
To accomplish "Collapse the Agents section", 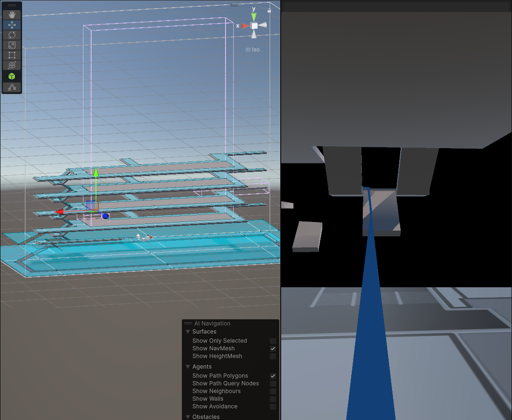I will pyautogui.click(x=188, y=367).
